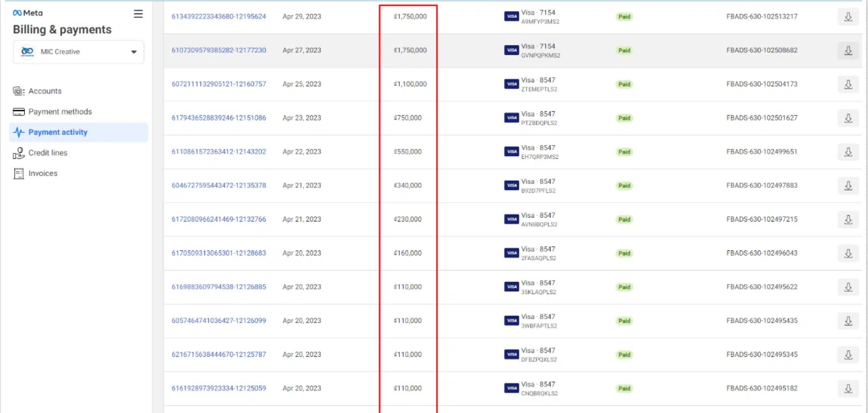
Task: Download receipt for FBADS-630-102497215
Action: pyautogui.click(x=848, y=219)
